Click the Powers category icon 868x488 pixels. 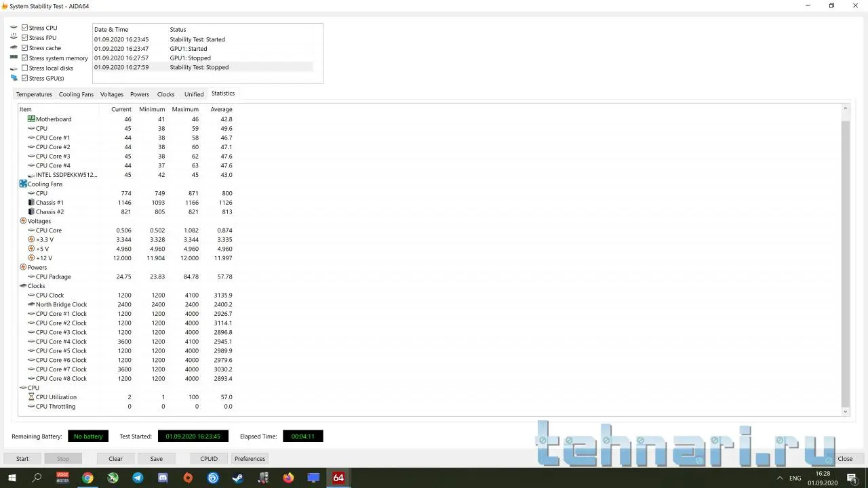pyautogui.click(x=23, y=267)
